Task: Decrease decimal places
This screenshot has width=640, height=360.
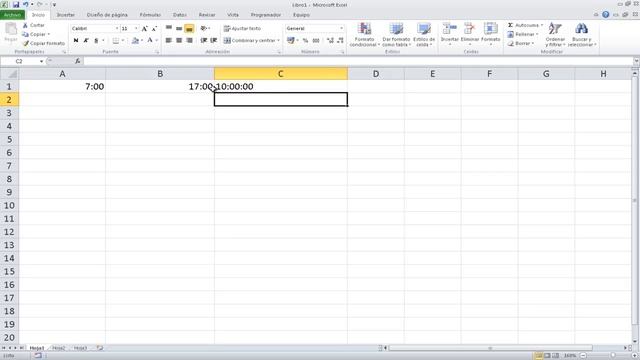Action: point(340,40)
